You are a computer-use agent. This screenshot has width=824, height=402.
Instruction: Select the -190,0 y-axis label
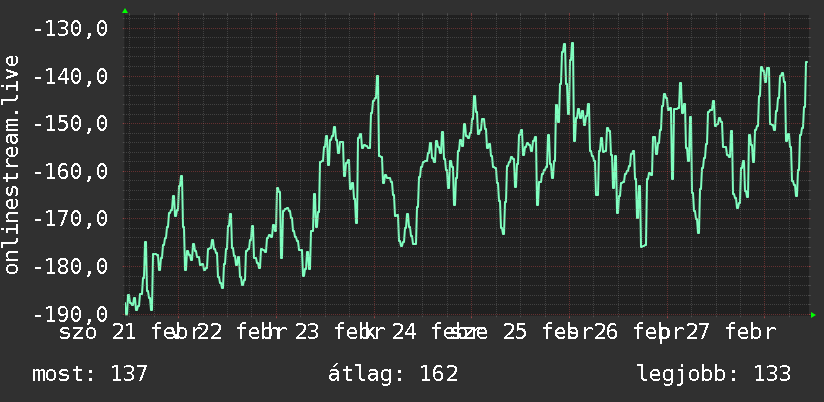70,314
